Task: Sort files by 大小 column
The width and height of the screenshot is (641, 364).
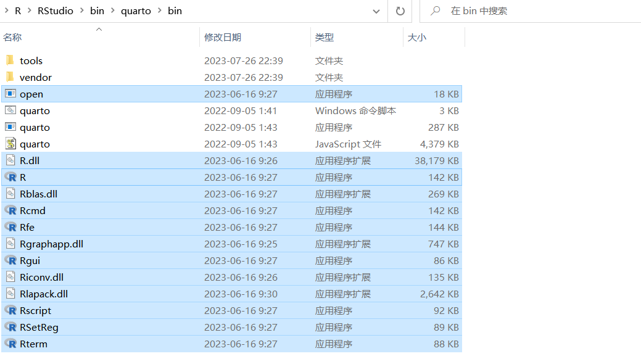Action: pyautogui.click(x=418, y=38)
